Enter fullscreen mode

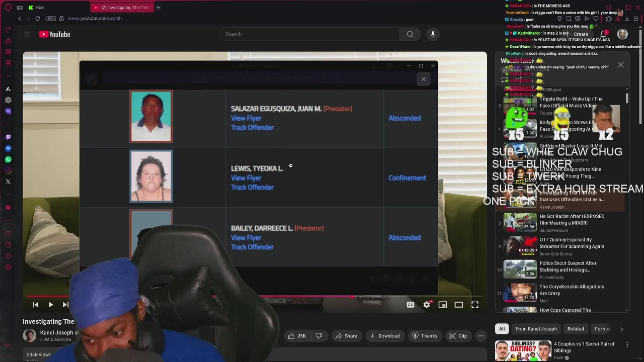[x=475, y=305]
